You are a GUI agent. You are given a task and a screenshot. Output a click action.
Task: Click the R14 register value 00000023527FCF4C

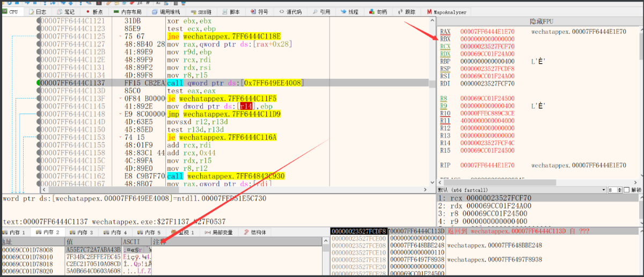(487, 143)
